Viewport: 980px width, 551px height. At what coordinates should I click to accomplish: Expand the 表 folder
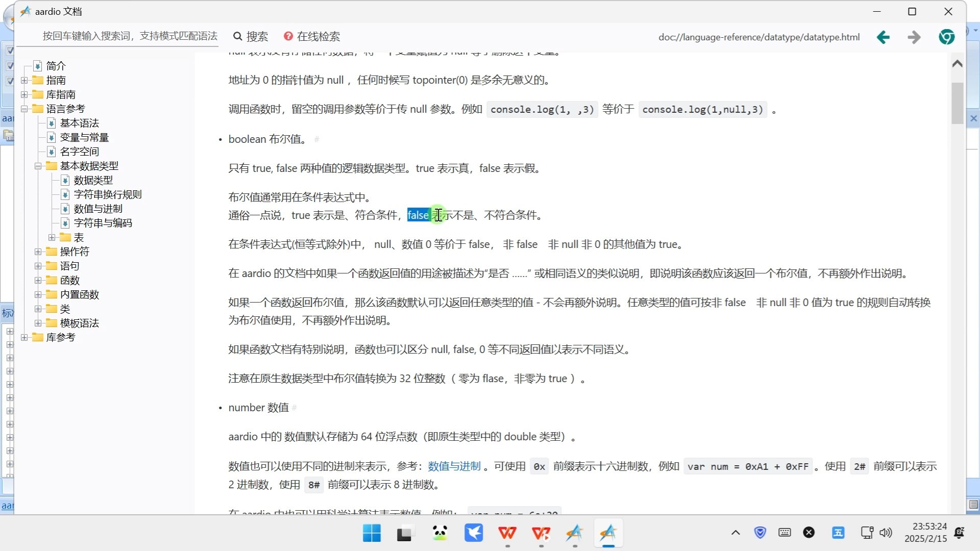(x=52, y=237)
